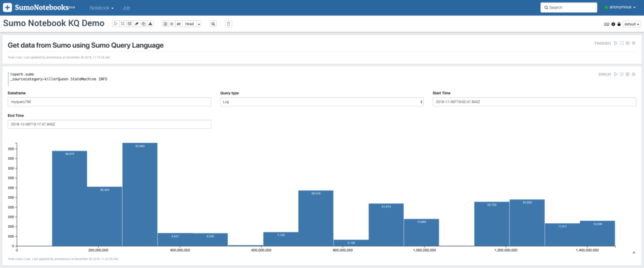Hide editor icon in ERROR paragraph
This screenshot has height=268, width=644.
click(x=622, y=74)
